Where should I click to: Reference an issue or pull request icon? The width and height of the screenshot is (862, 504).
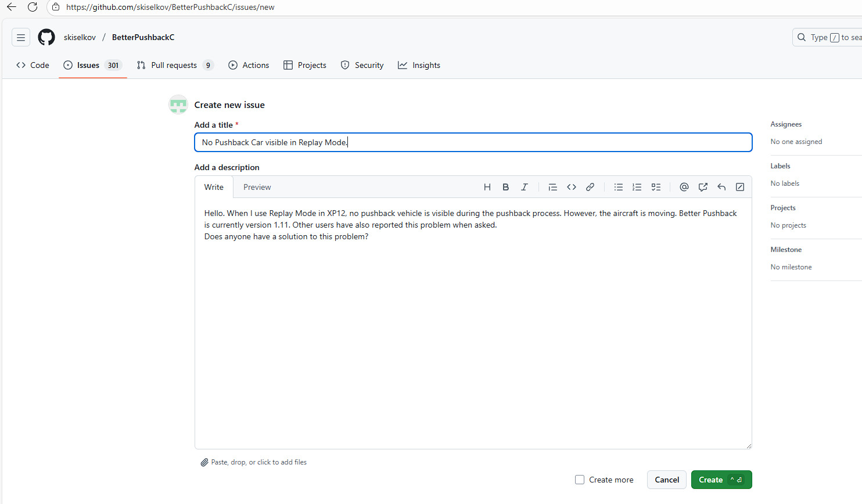pos(703,187)
